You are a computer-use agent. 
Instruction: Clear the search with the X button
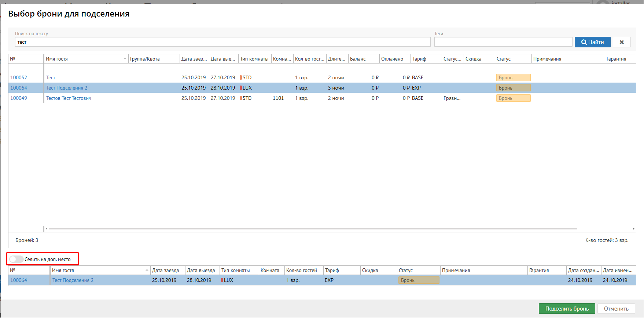[622, 42]
